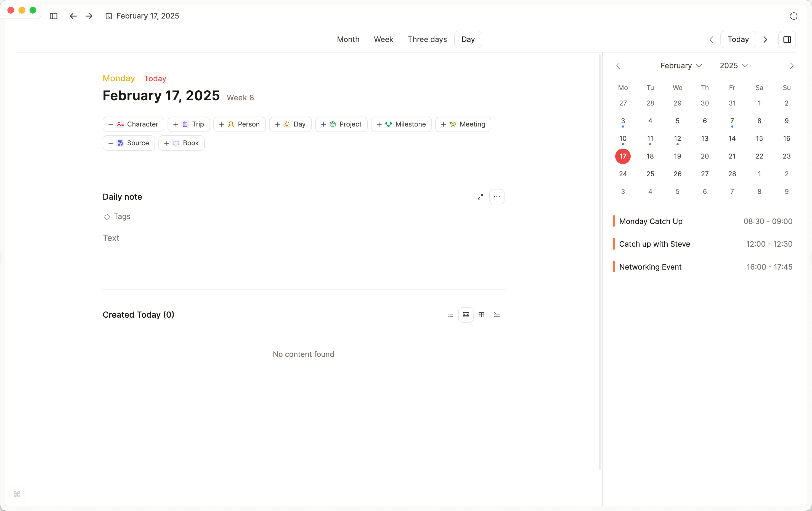Open the 2025 year dropdown

click(733, 65)
